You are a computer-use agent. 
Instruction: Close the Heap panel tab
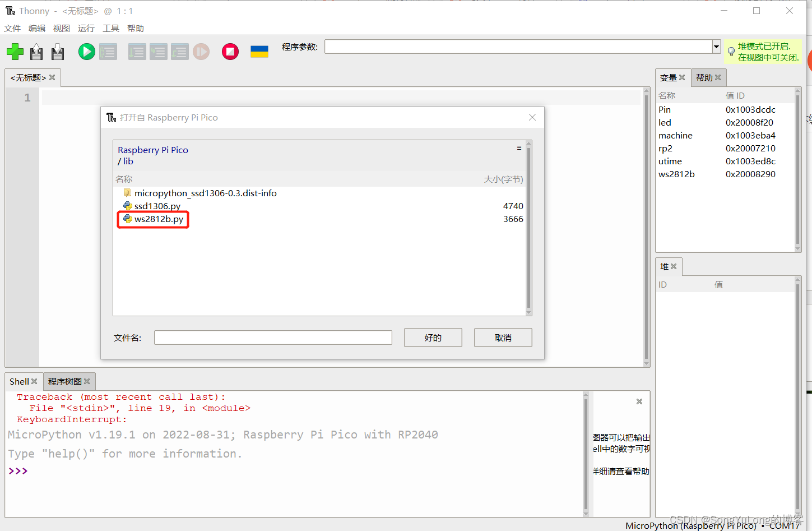click(x=674, y=266)
